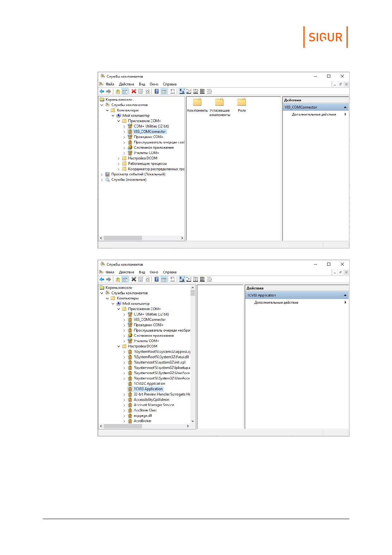Expand 32-bit Preview Handler Surrogate Host in the lower tree

pyautogui.click(x=124, y=395)
